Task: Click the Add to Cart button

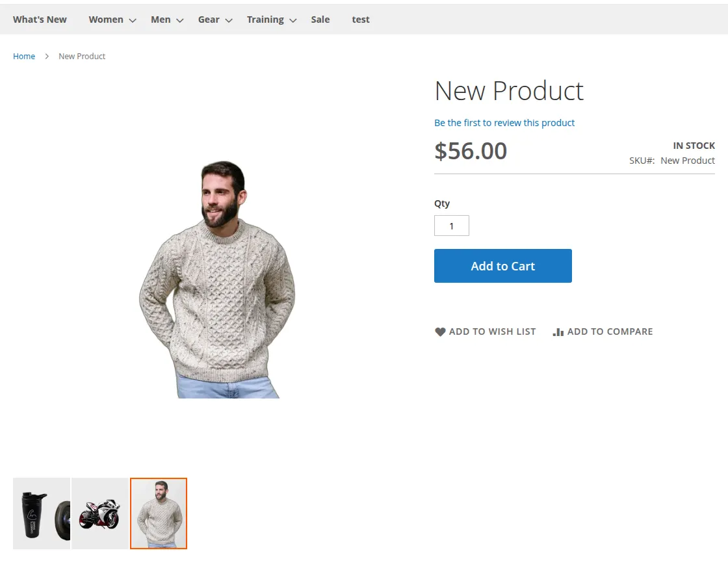Action: coord(502,266)
